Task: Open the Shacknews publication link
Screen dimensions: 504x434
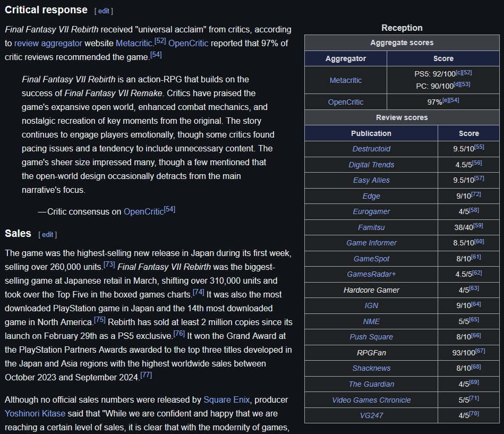Action: [x=371, y=369]
